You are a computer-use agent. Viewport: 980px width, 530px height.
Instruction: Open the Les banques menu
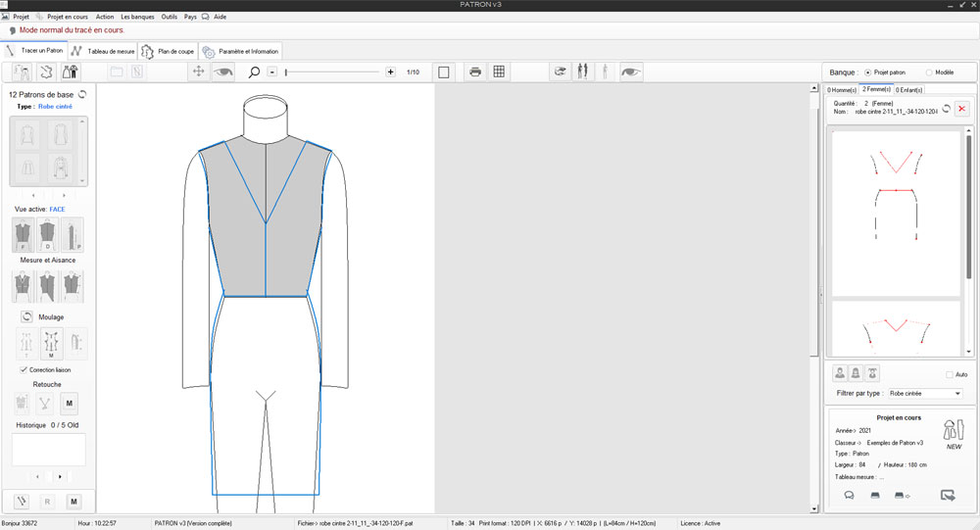(x=137, y=17)
